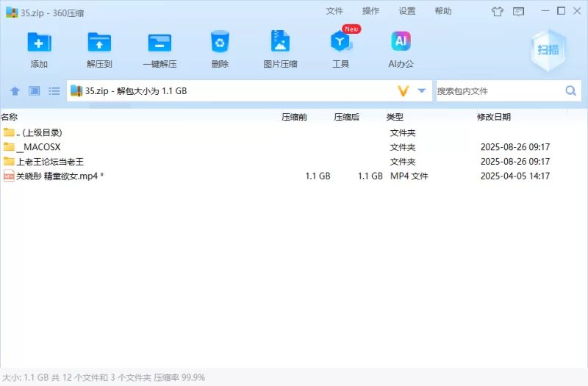The image size is (588, 386).
Task: Click the status bar text 压缩率 99.9%
Action: (179, 377)
